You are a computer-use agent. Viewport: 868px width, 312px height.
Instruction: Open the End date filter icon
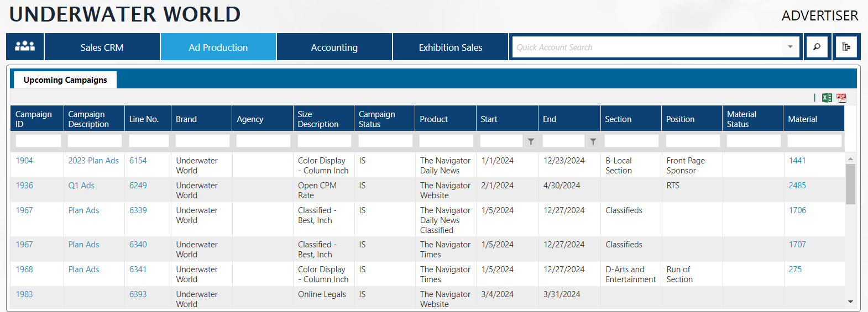click(593, 141)
